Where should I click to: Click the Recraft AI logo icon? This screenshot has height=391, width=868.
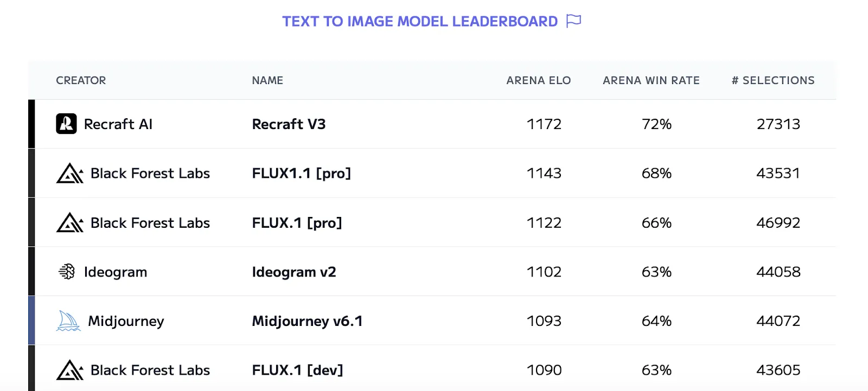click(66, 124)
